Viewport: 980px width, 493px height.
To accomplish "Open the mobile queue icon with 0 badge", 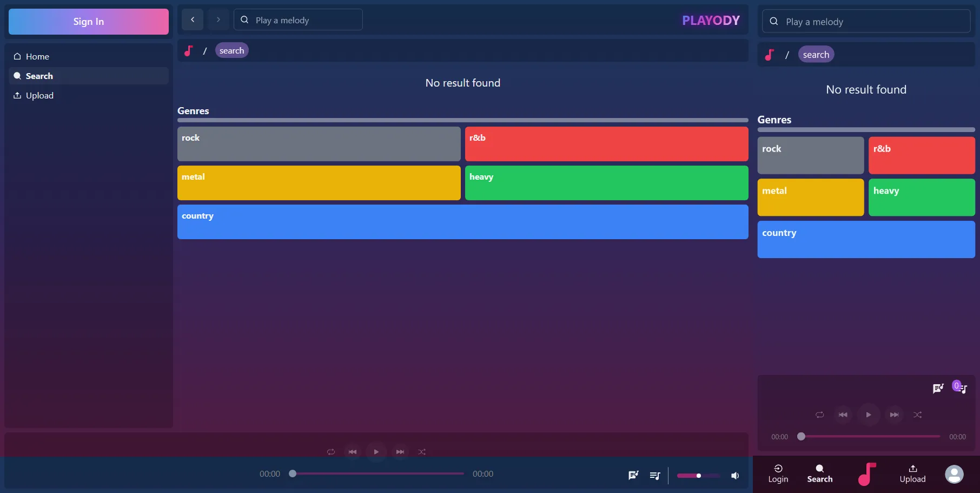I will point(961,387).
